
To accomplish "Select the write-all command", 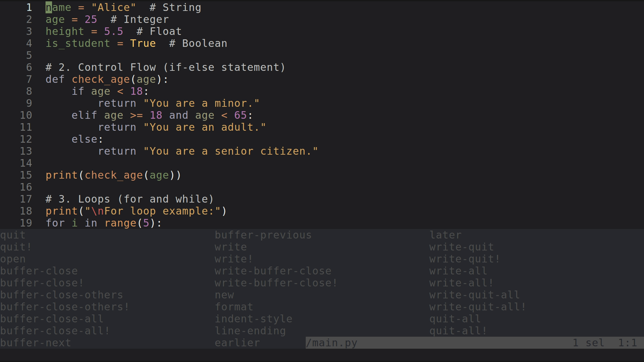I will [458, 271].
